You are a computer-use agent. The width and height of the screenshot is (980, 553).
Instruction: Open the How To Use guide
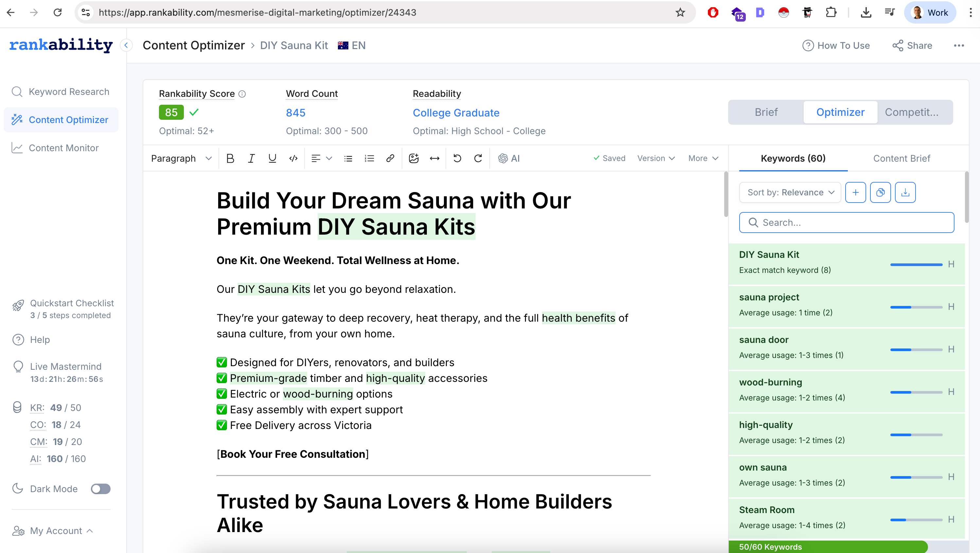[836, 45]
